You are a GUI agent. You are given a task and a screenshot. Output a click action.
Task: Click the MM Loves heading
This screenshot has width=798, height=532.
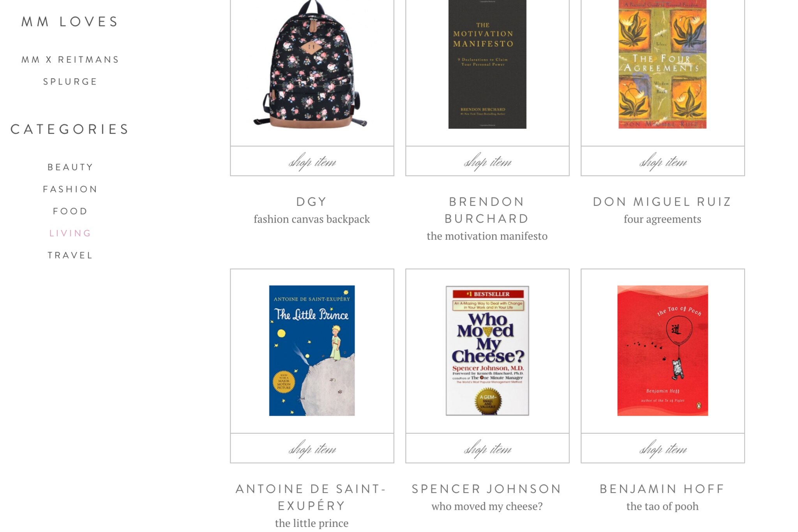(70, 22)
